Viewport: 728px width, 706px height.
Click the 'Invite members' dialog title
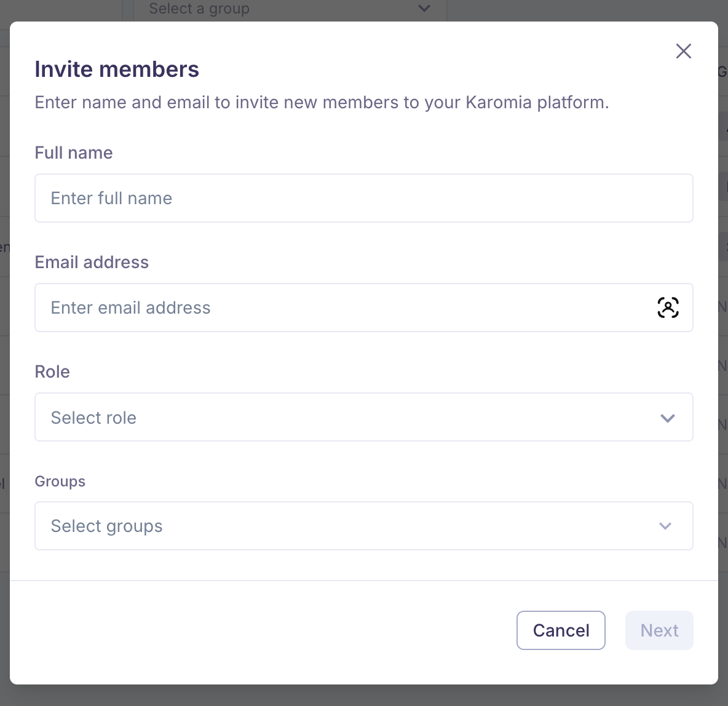[117, 69]
